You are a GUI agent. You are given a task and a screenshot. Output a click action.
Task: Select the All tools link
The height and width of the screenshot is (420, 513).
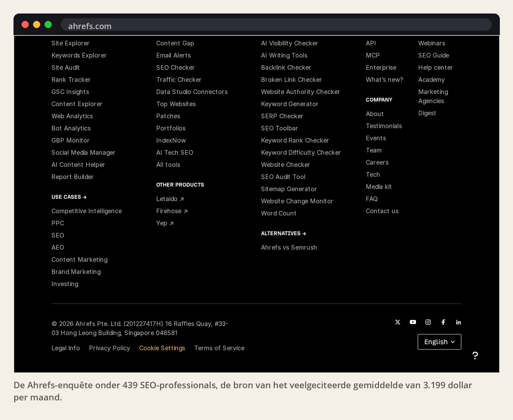168,165
